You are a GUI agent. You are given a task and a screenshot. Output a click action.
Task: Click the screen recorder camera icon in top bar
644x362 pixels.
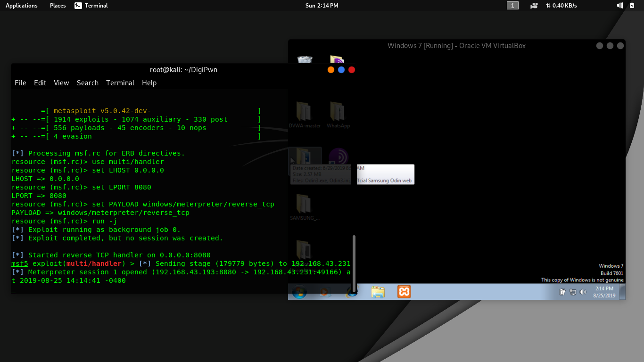(x=534, y=6)
